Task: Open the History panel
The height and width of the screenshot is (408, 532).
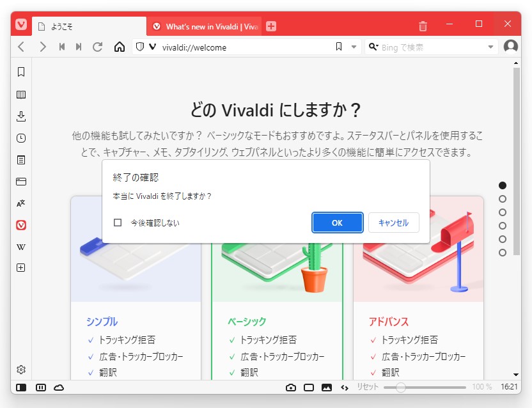Action: [20, 139]
